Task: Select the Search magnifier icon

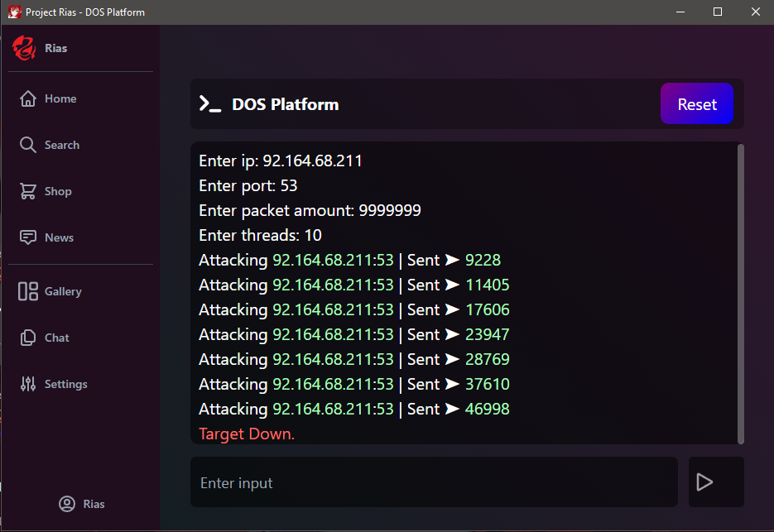Action: pos(28,145)
